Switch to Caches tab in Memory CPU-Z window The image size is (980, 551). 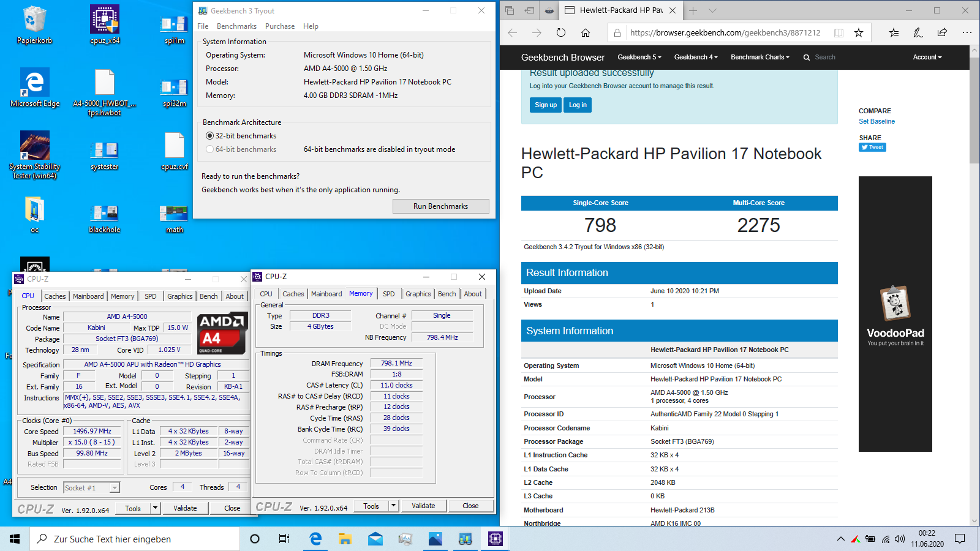pyautogui.click(x=293, y=294)
